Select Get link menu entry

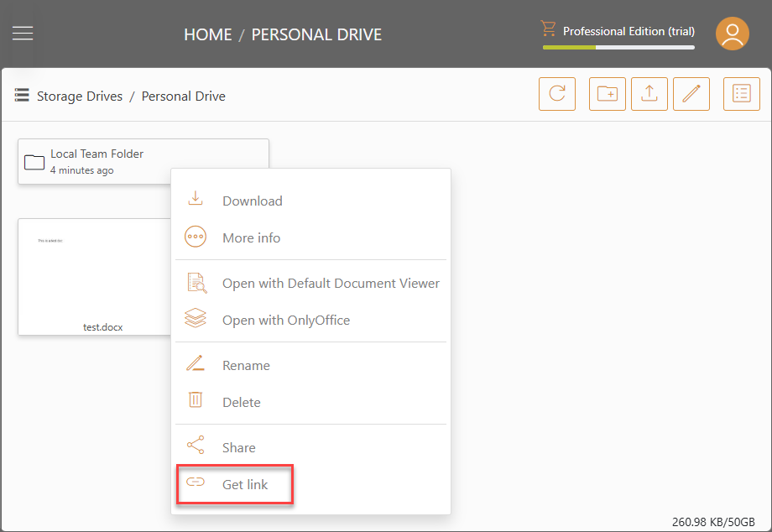tap(310, 485)
